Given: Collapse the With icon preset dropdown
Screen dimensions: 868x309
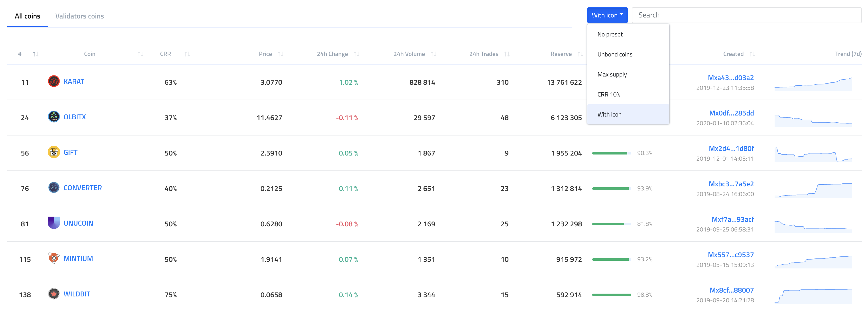Looking at the screenshot, I should (607, 15).
